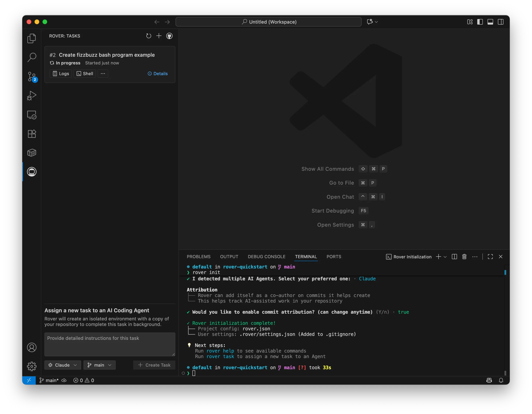Image resolution: width=532 pixels, height=414 pixels.
Task: Open the new terminal profile chevron
Action: 446,256
